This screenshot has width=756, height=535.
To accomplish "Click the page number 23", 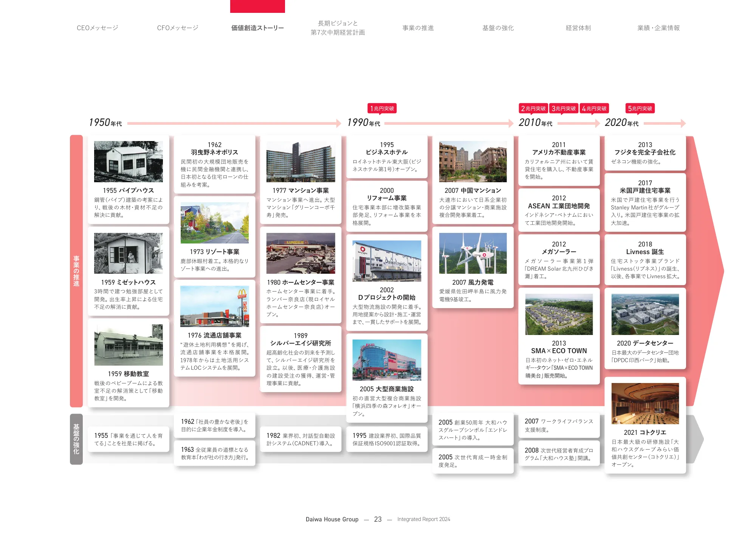I will pyautogui.click(x=378, y=519).
